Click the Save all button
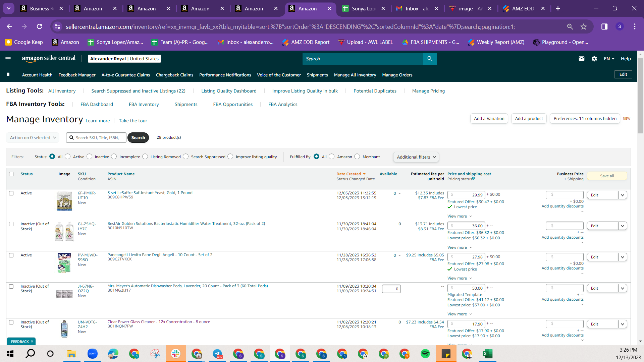 coord(607,176)
